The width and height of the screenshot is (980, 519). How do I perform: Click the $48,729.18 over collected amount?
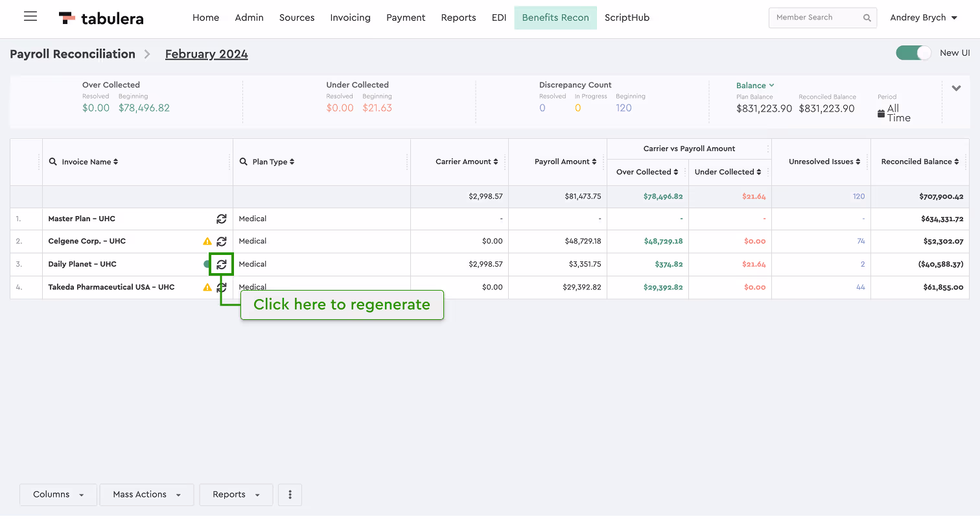[663, 241]
